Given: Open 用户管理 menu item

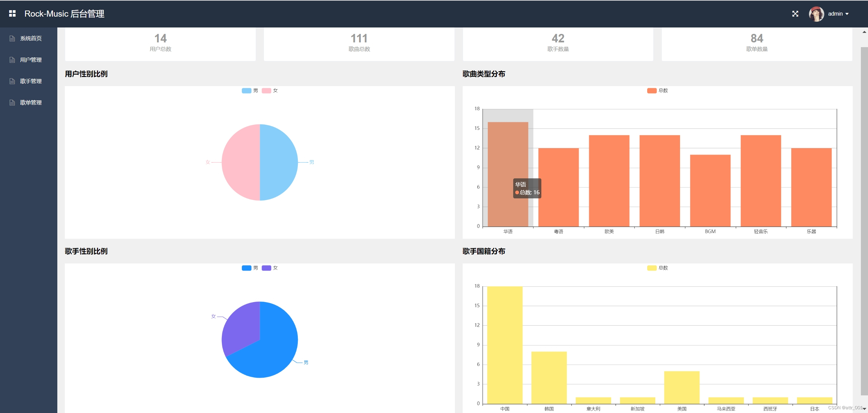Looking at the screenshot, I should [31, 60].
